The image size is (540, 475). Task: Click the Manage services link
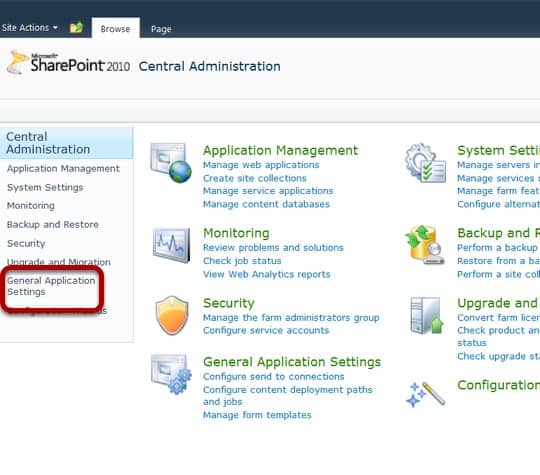coord(498,178)
